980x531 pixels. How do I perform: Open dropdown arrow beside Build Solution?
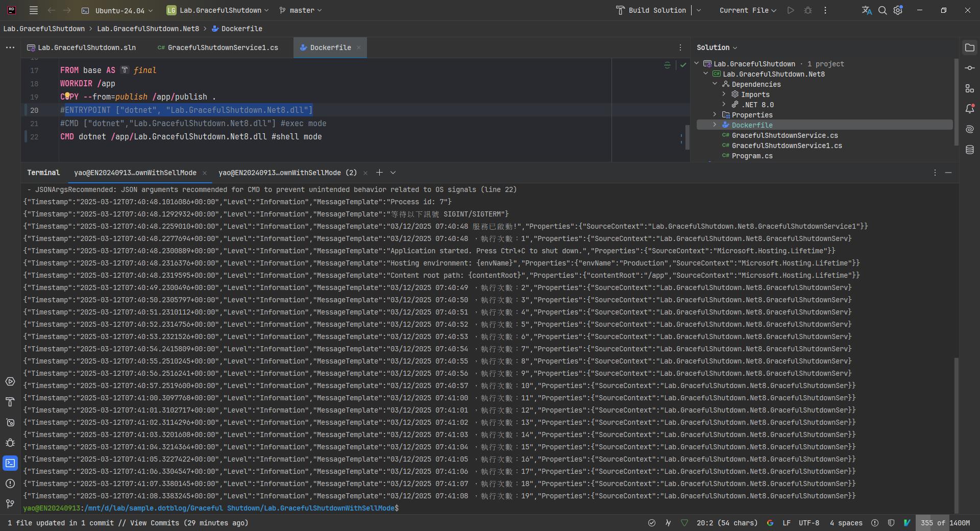click(x=699, y=10)
